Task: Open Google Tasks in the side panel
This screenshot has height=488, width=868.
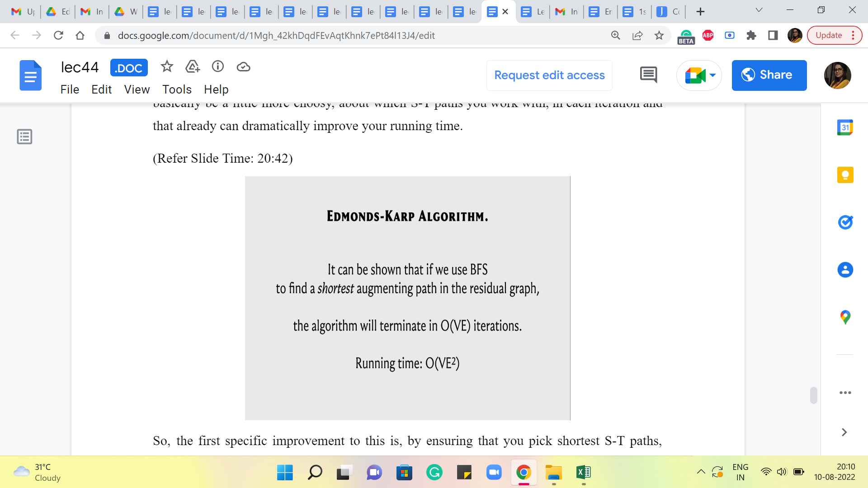Action: [x=845, y=222]
